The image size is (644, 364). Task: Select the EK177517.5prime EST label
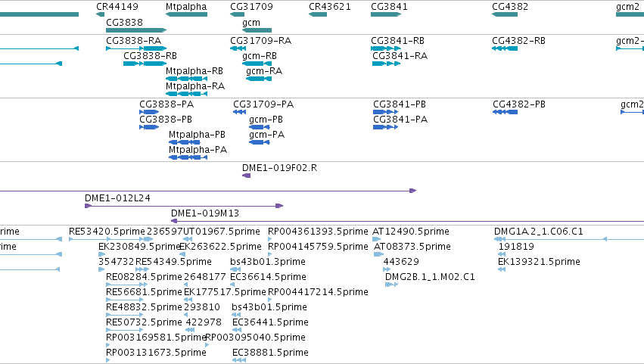coord(225,292)
